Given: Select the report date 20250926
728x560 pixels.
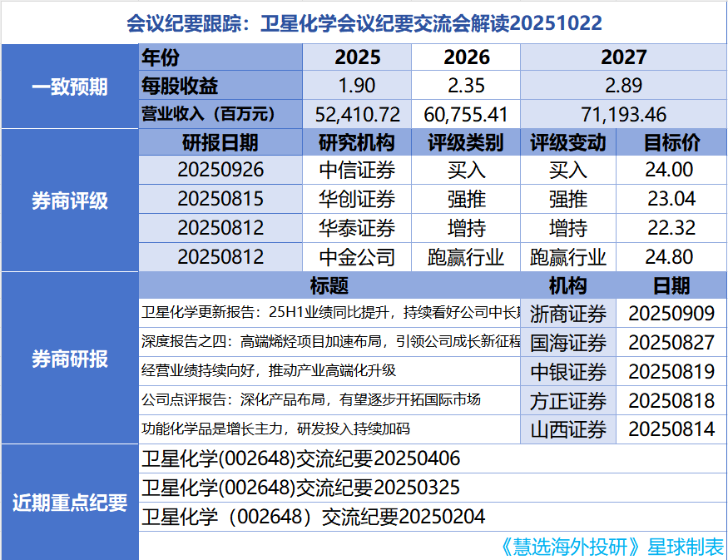Looking at the screenshot, I should (x=220, y=170).
